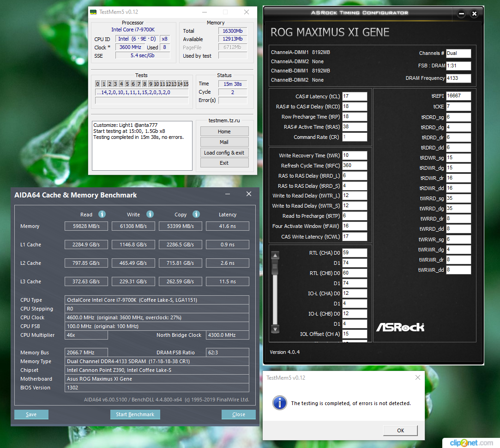Image resolution: width=500 pixels, height=448 pixels.
Task: Click the RAS# to CAS# Delay (tRCD) field
Action: pos(355,107)
